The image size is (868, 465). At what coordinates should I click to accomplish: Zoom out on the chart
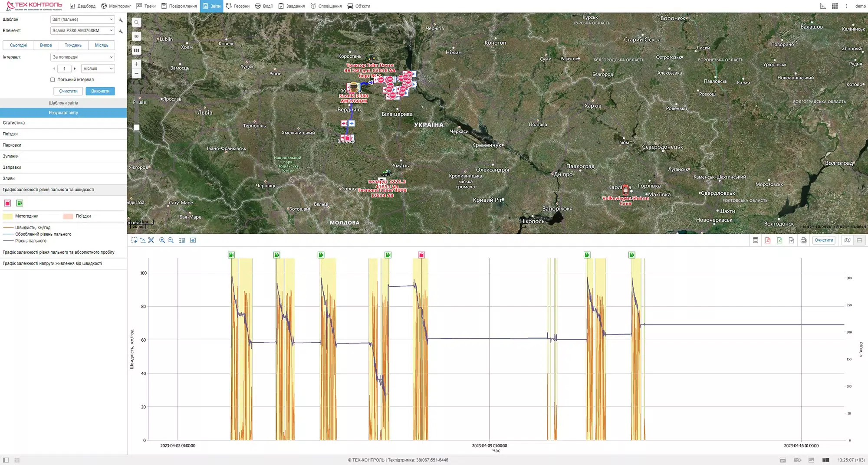coord(171,240)
